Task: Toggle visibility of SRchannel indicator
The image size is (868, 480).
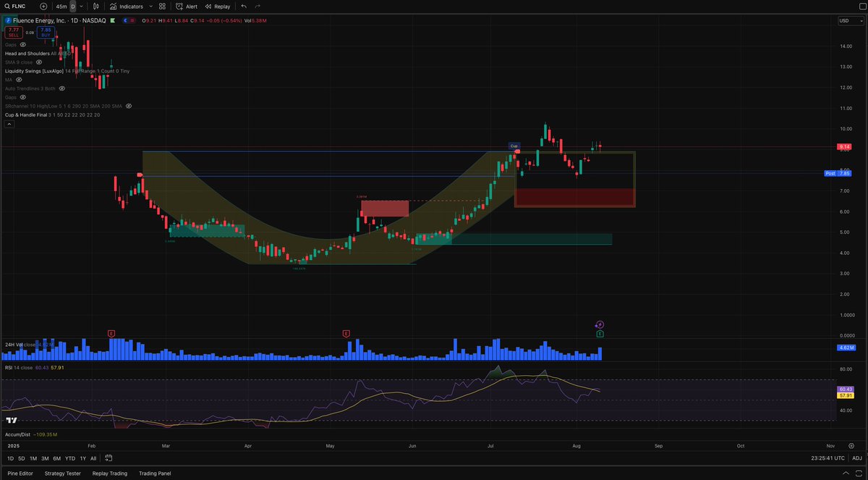Action: click(129, 106)
